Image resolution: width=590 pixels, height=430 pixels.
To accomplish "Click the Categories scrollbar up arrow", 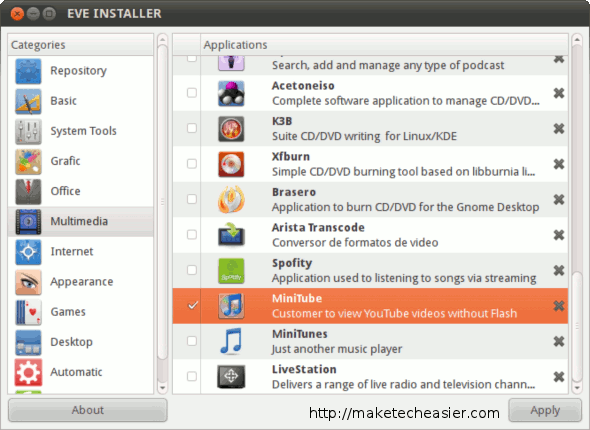I will [x=163, y=39].
